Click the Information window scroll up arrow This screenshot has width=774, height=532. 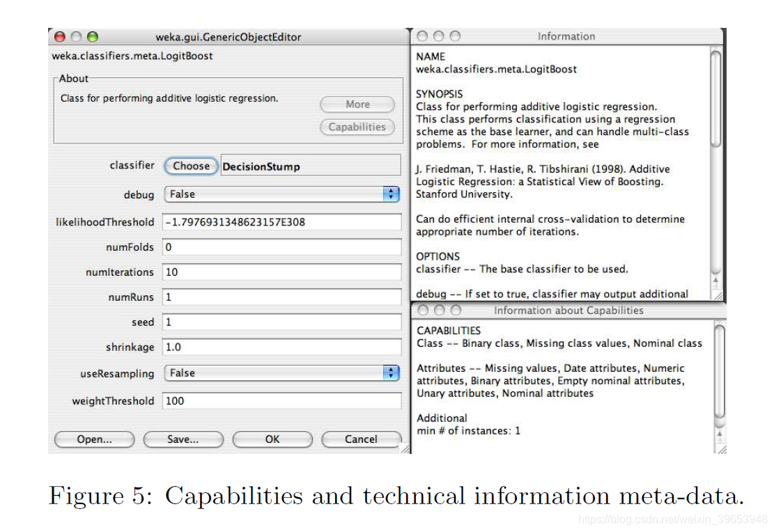pos(715,281)
